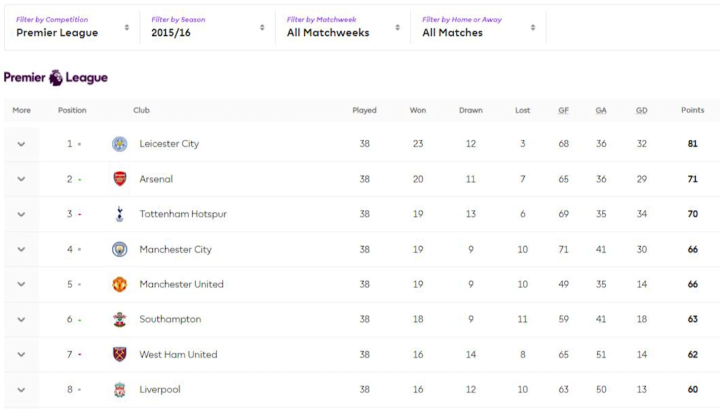This screenshot has height=409, width=720.
Task: Click the GF column header
Action: [564, 110]
